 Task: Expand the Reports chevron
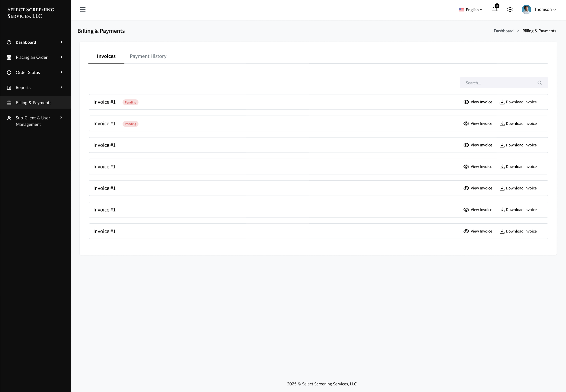61,87
